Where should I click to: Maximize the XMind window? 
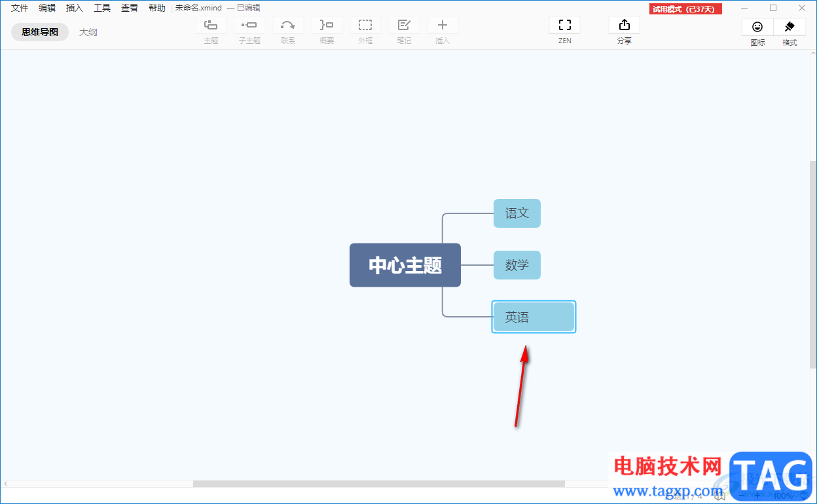[773, 8]
